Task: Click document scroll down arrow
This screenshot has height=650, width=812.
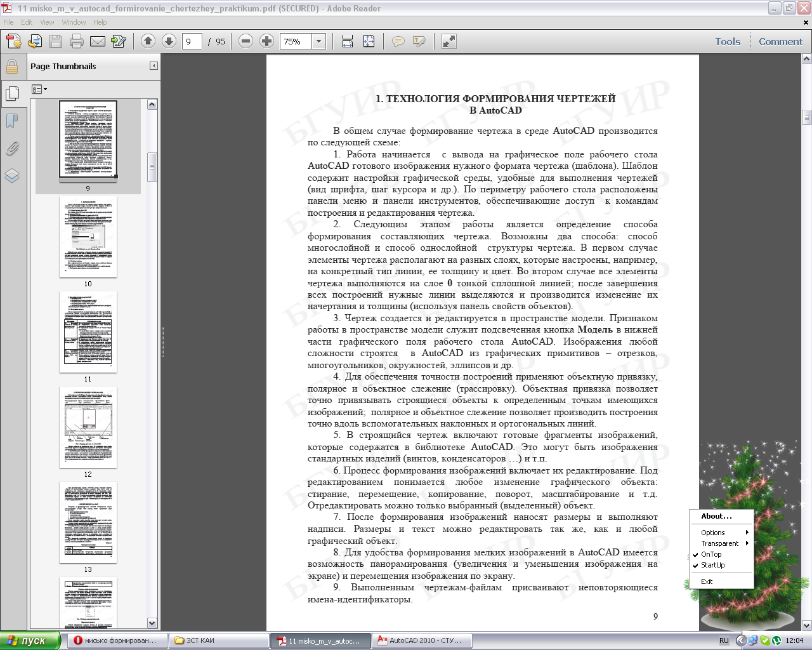Action: coord(807,625)
